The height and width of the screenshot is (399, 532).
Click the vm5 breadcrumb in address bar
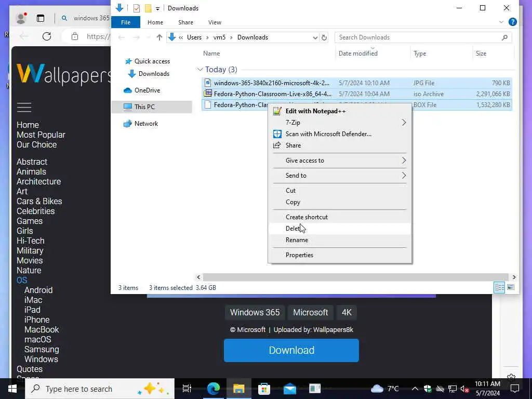pyautogui.click(x=219, y=37)
